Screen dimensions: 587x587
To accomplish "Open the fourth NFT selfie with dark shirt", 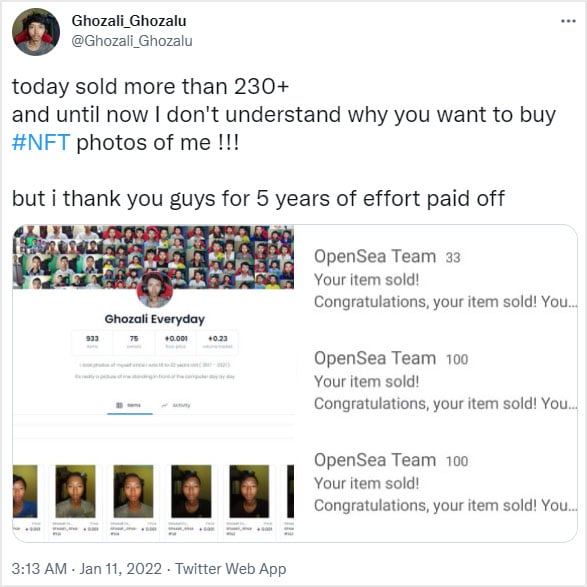I will (191, 491).
